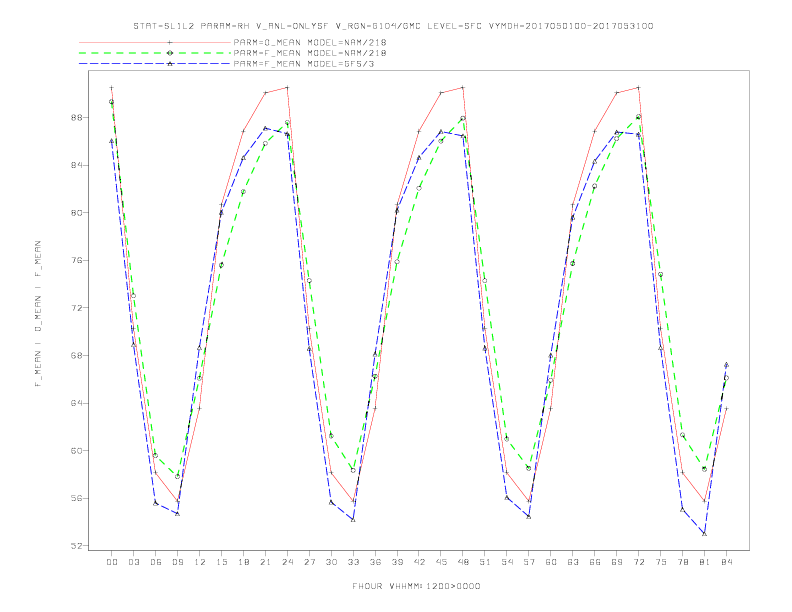Click forecast hour 27 on the horizontal axis
Screen dimensions: 792x612
[309, 562]
